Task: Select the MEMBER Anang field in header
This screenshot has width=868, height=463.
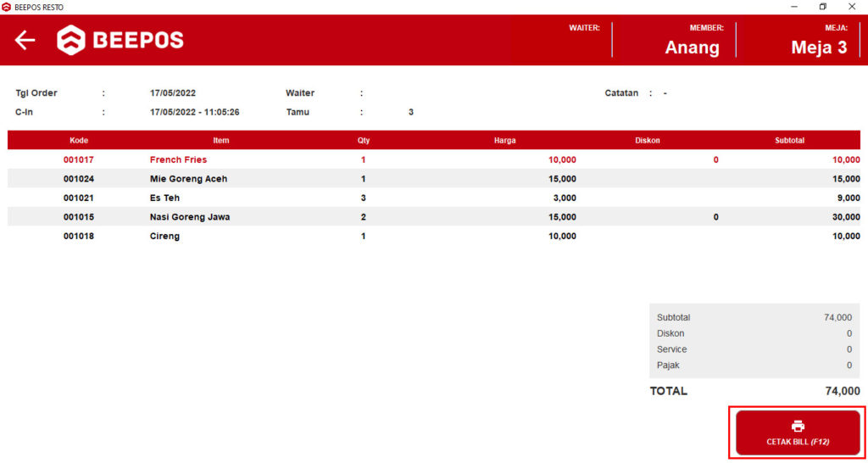Action: click(694, 40)
